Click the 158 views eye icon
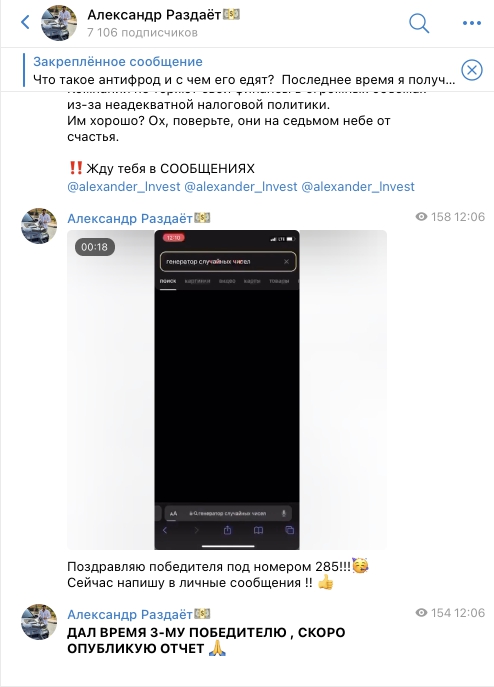Screen dimensions: 494x687 click(x=421, y=217)
